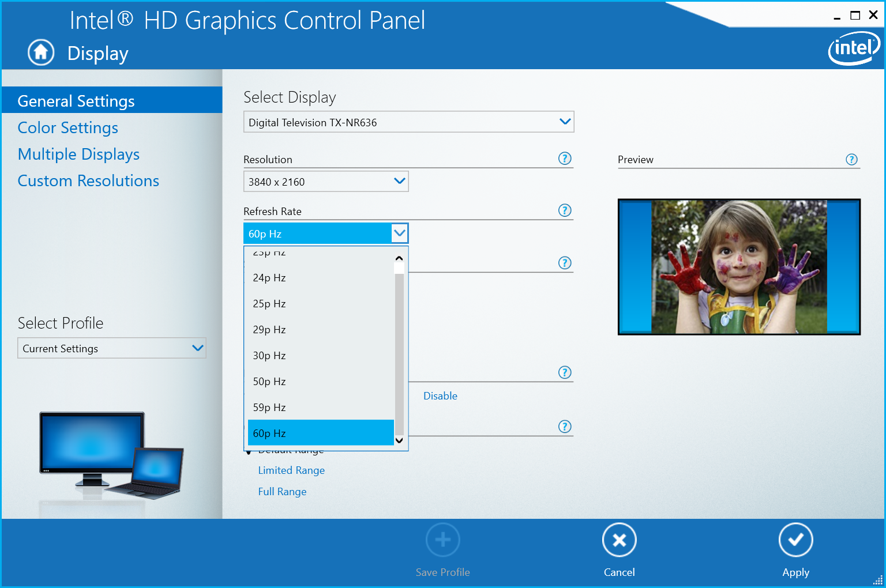The width and height of the screenshot is (886, 588).
Task: Open the Resolution 3840 x 2160 dropdown
Action: (x=326, y=182)
